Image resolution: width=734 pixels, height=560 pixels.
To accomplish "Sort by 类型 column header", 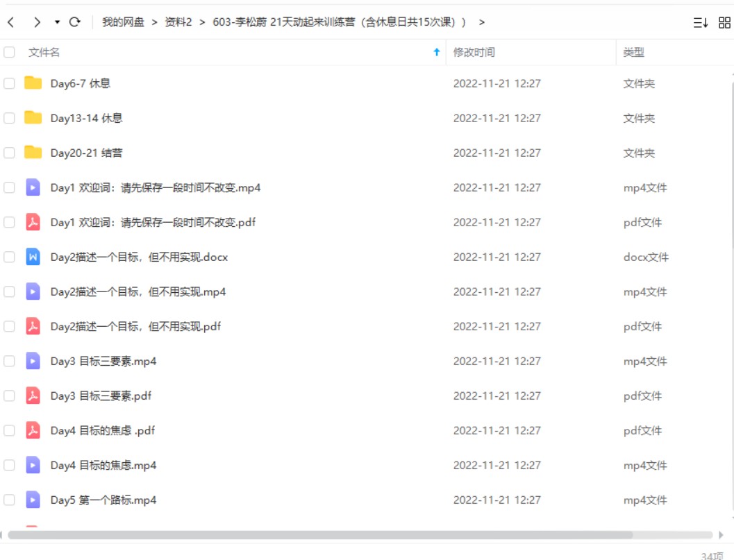I will click(634, 52).
